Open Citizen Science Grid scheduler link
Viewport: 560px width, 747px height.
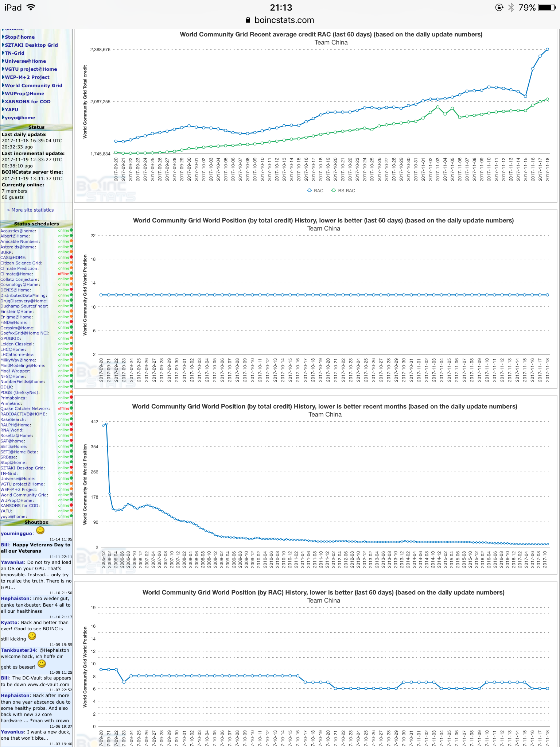point(21,263)
